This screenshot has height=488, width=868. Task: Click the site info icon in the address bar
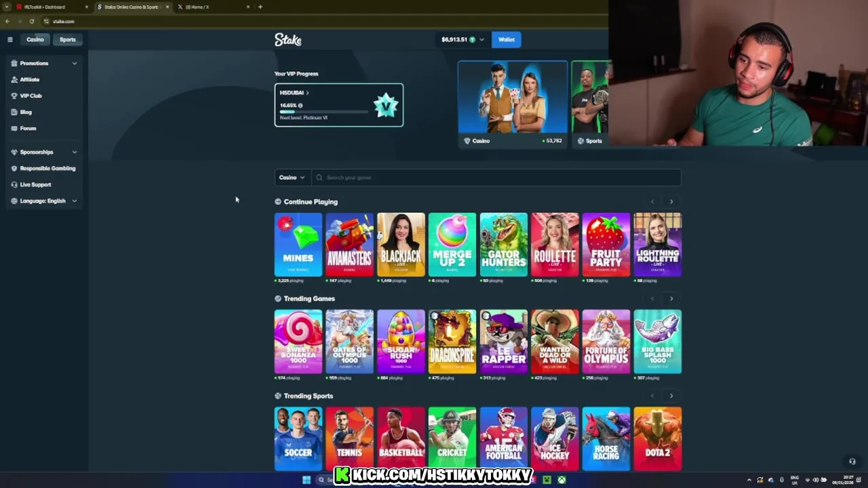[x=46, y=21]
